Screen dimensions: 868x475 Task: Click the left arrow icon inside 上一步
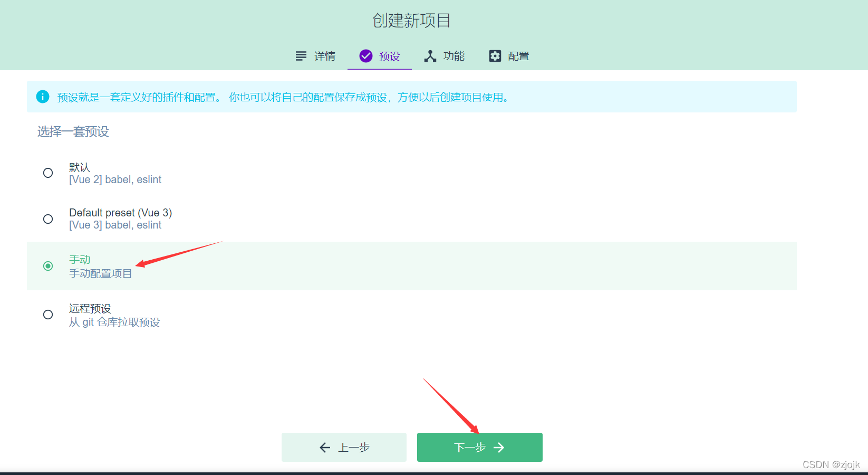[325, 447]
